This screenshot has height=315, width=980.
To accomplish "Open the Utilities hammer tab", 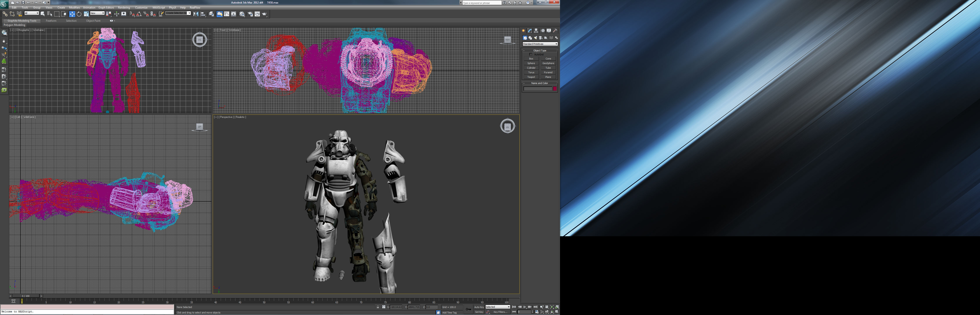I will point(555,30).
